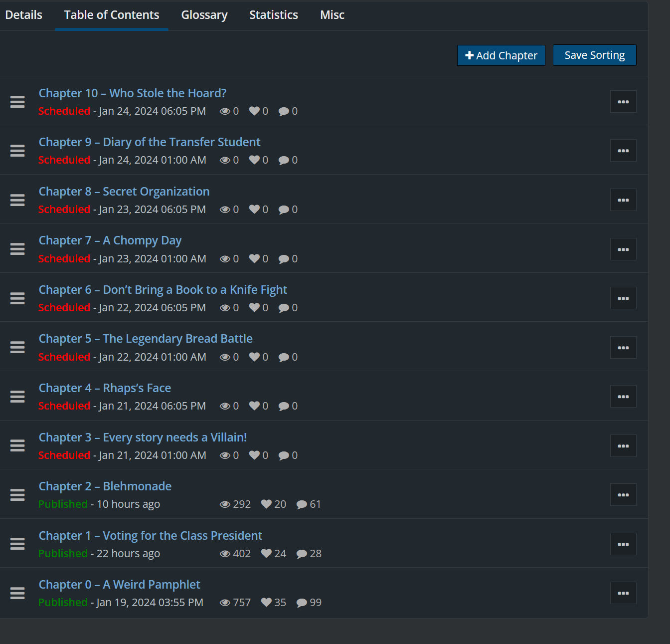
Task: Click the views eye icon on Chapter 2
Action: [225, 505]
